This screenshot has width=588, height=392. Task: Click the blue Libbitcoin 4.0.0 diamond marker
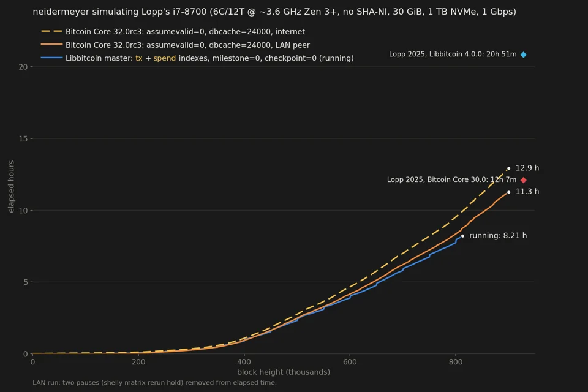524,55
